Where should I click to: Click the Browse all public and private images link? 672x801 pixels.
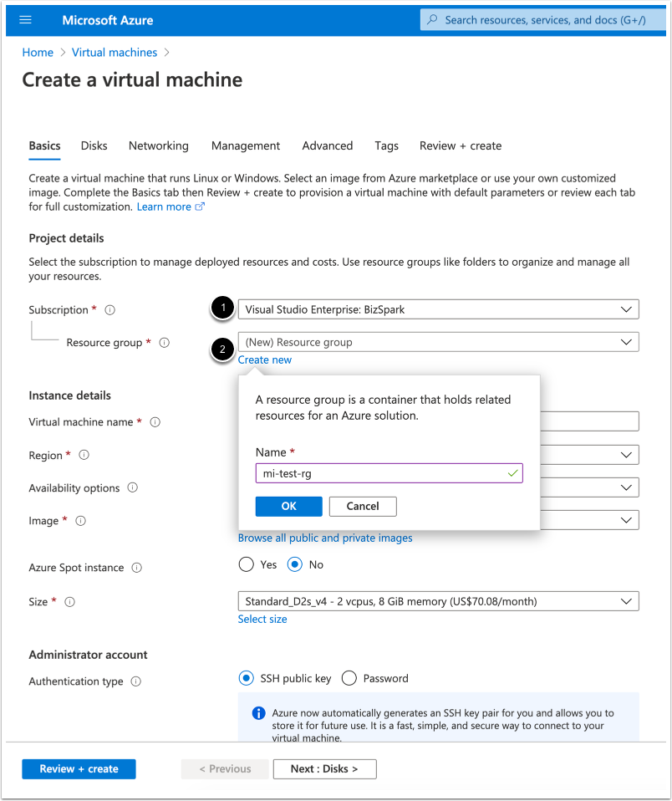(325, 538)
